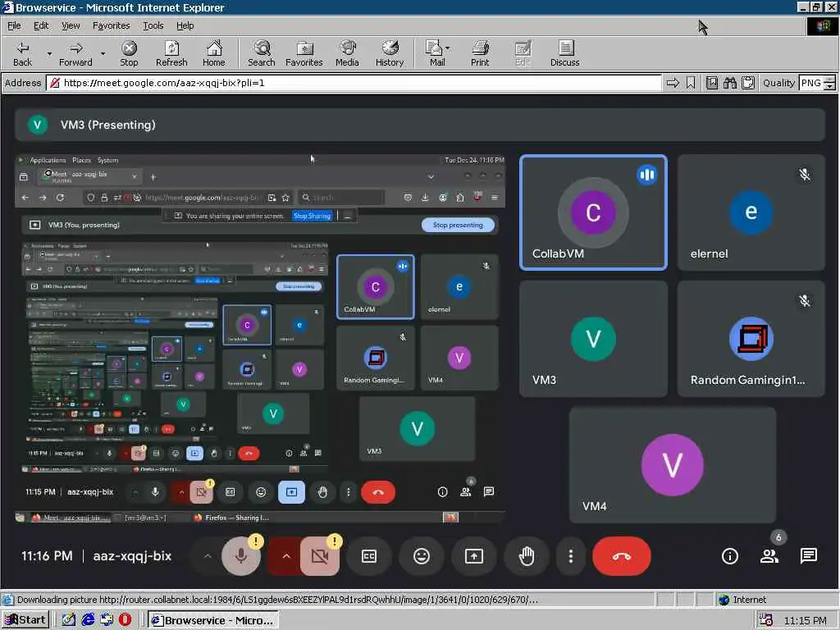Stop page loading with Stop button
This screenshot has height=630, width=840.
tap(129, 53)
